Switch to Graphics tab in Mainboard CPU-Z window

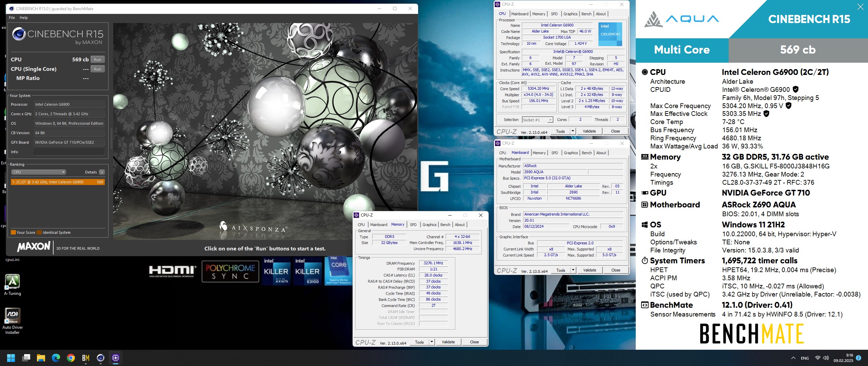coord(571,153)
